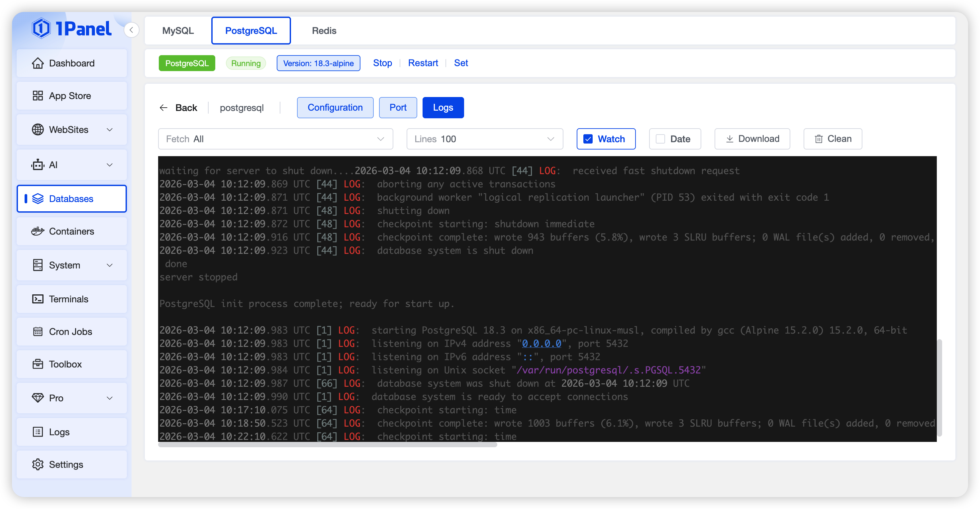The width and height of the screenshot is (980, 509).
Task: Click the horizontal log scrollbar
Action: tap(327, 445)
